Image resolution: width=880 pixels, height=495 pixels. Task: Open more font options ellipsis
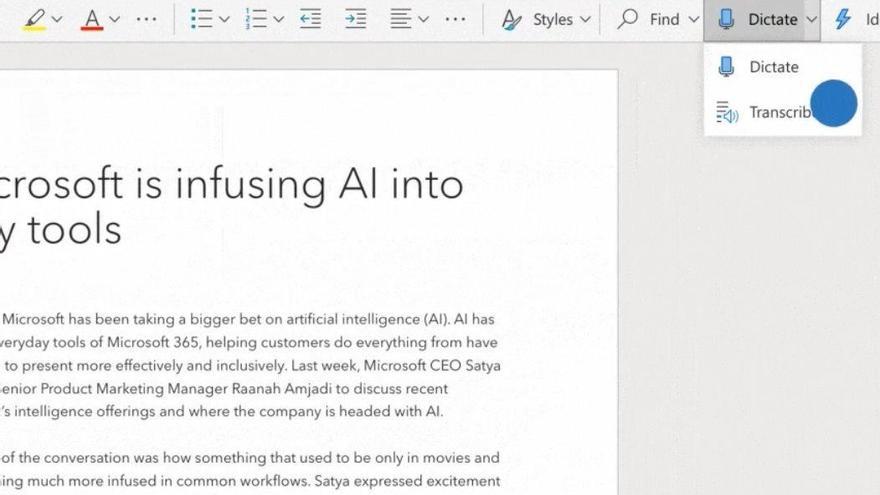pos(146,19)
